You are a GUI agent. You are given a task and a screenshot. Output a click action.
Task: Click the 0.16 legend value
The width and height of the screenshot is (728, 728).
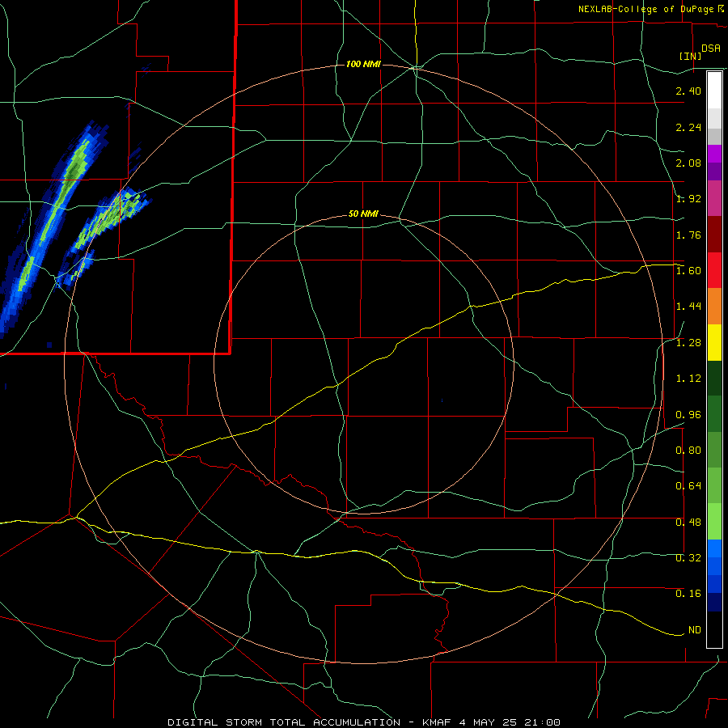[688, 594]
